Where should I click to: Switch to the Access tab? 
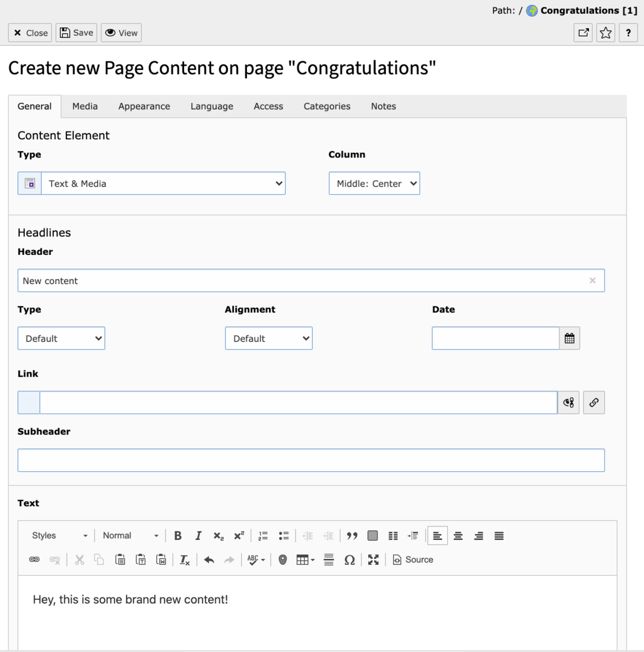[x=268, y=106]
